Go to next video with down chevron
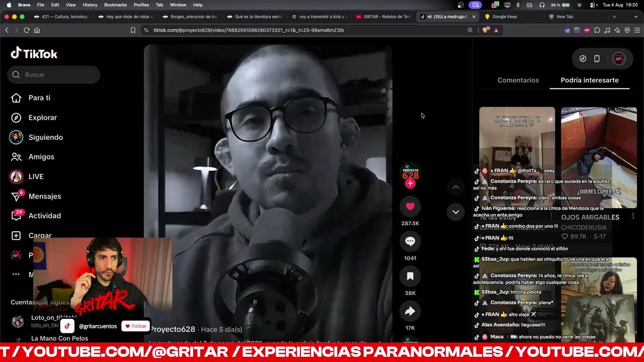 click(455, 212)
